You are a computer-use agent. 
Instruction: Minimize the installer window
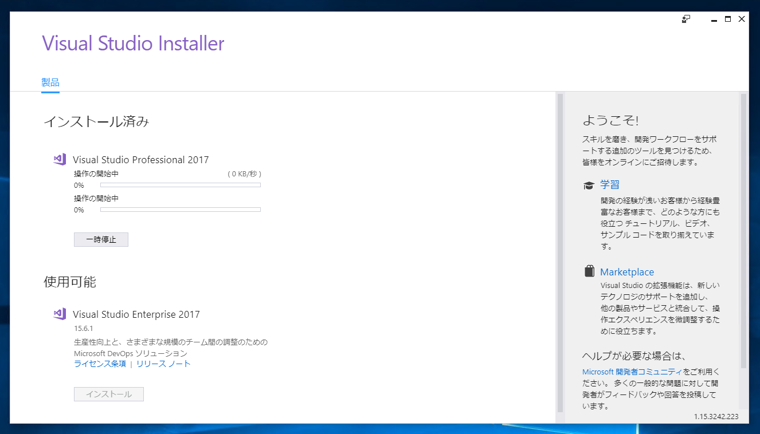713,19
